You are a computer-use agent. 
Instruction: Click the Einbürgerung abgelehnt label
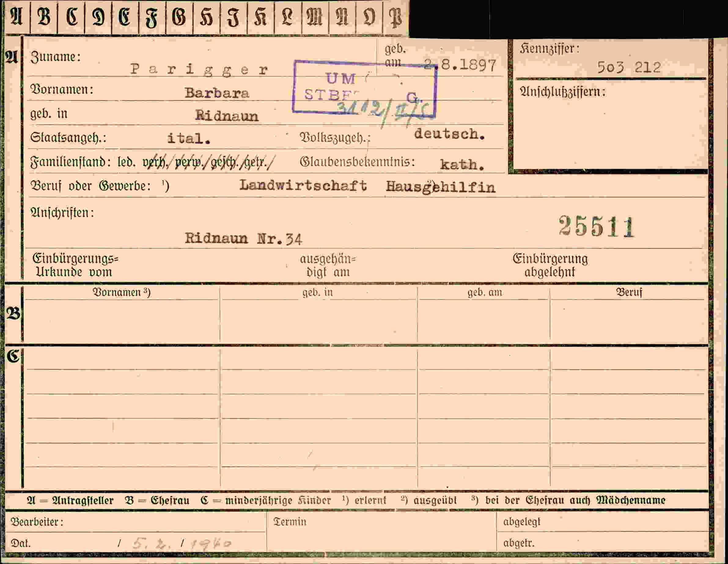pos(550,265)
